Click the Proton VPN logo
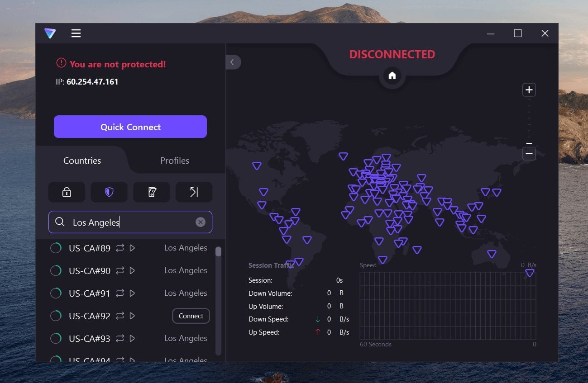Viewport: 588px width, 383px height. [x=50, y=33]
